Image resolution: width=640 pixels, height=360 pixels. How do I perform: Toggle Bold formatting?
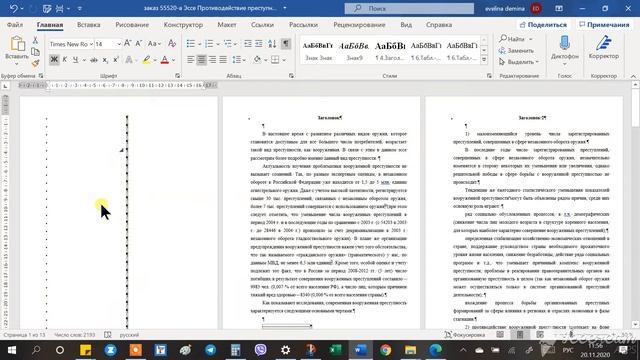53,60
